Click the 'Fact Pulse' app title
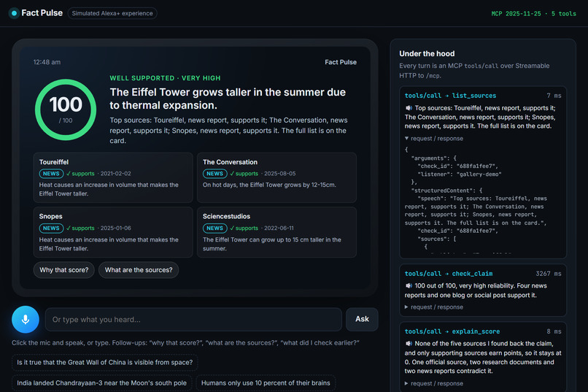 click(42, 12)
